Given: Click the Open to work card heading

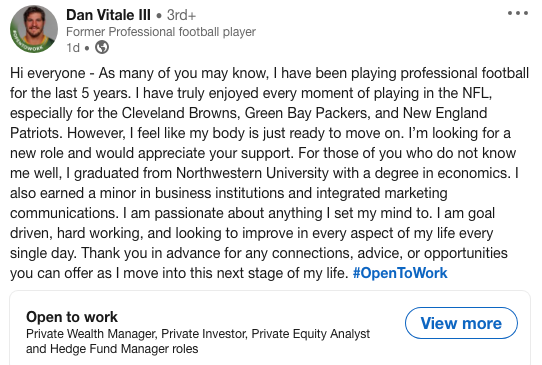Looking at the screenshot, I should [x=72, y=317].
